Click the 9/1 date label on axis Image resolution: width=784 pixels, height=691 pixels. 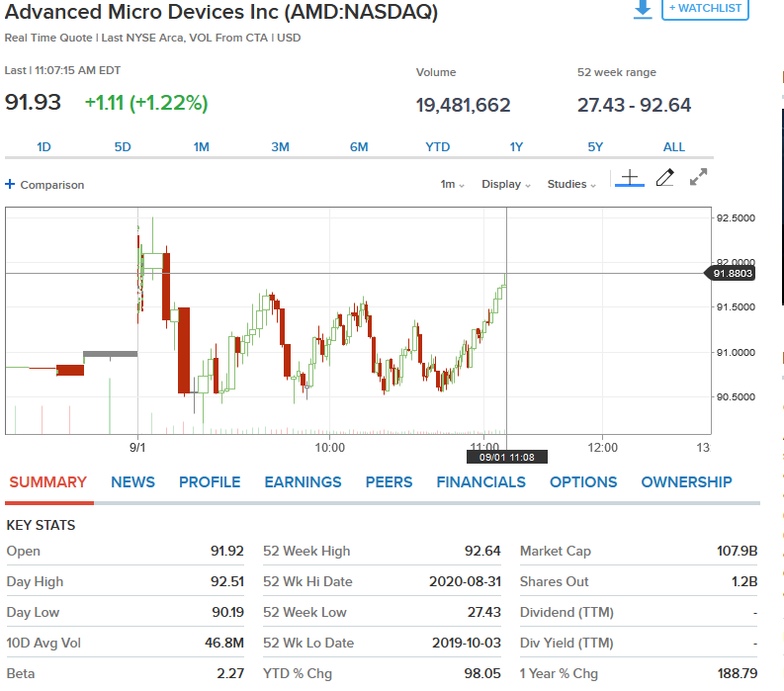click(137, 448)
